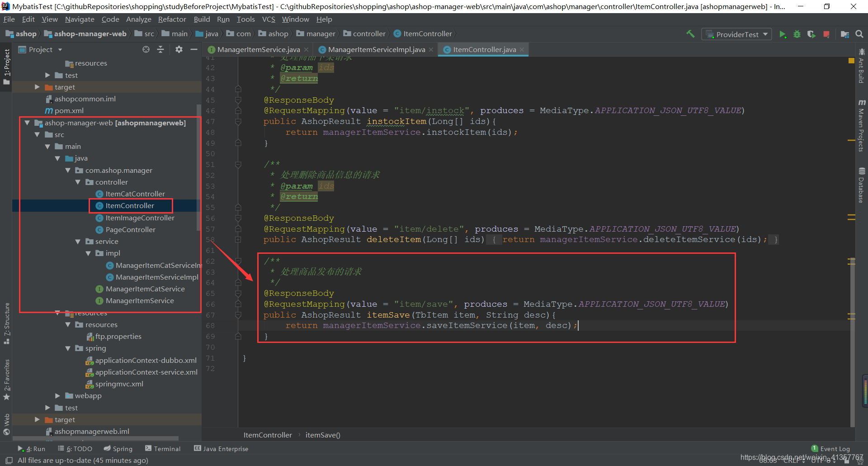Open the VCS menu
868x466 pixels.
tap(269, 19)
